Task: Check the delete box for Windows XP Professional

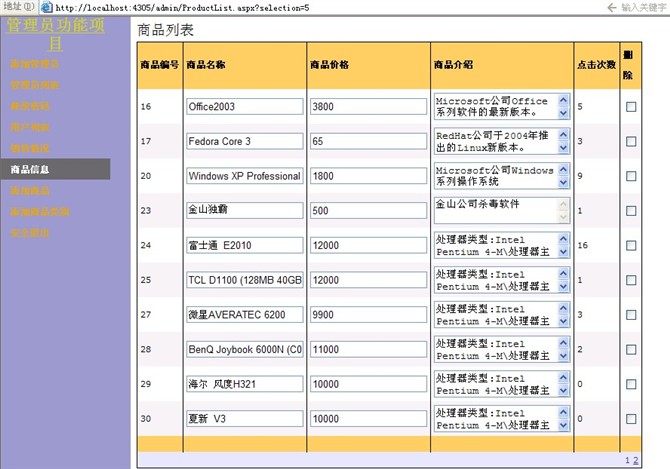Action: 631,176
